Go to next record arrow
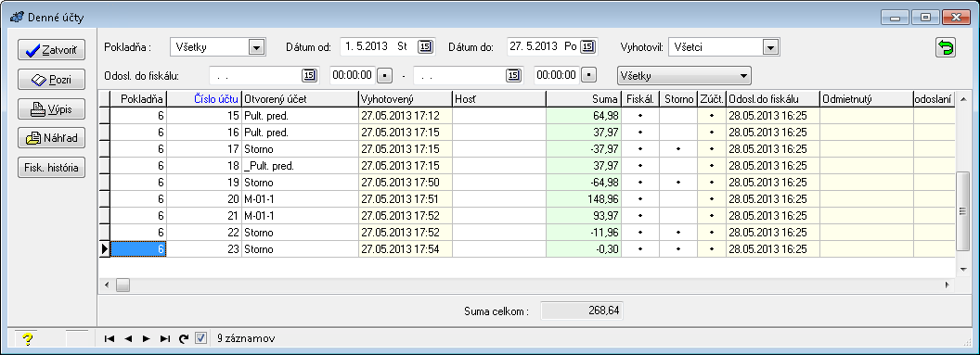The height and width of the screenshot is (355, 980). coord(147,338)
